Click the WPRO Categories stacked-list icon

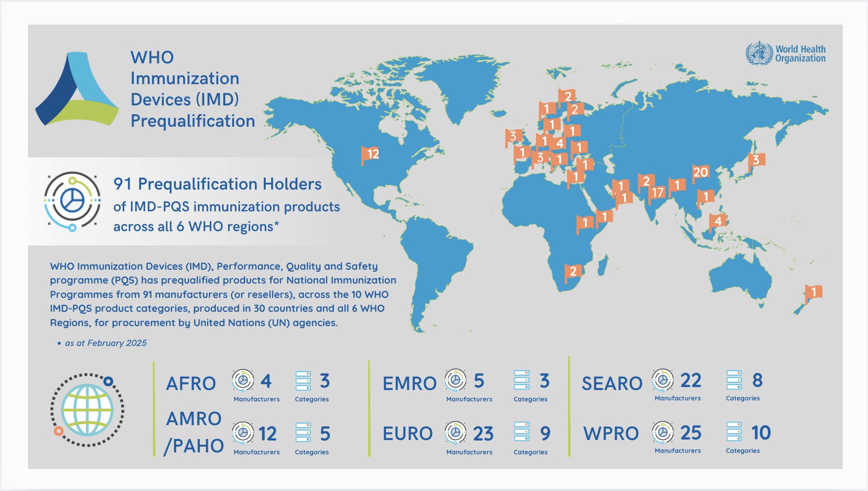coord(734,431)
